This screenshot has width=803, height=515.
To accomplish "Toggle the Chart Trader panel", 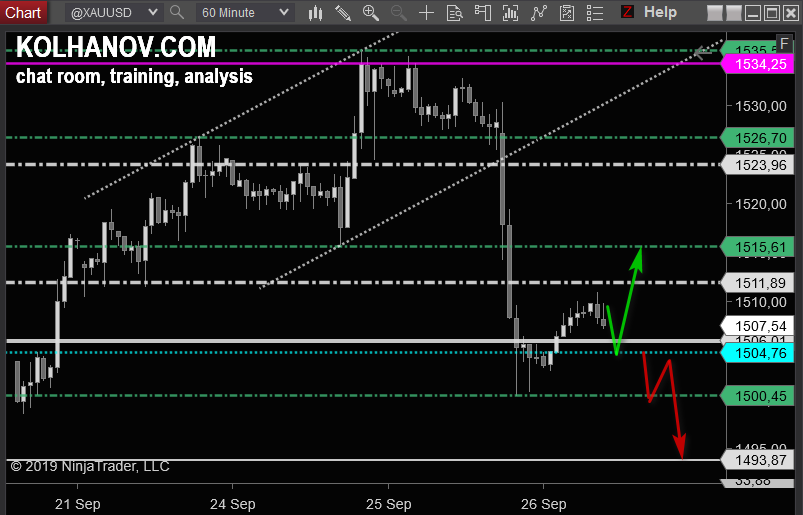I will coord(482,12).
